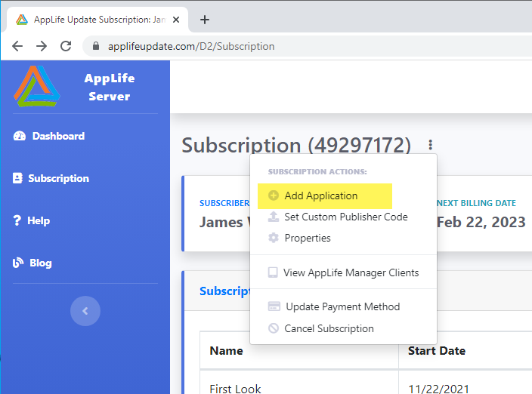Click the Subscription (49297172) heading

[296, 145]
